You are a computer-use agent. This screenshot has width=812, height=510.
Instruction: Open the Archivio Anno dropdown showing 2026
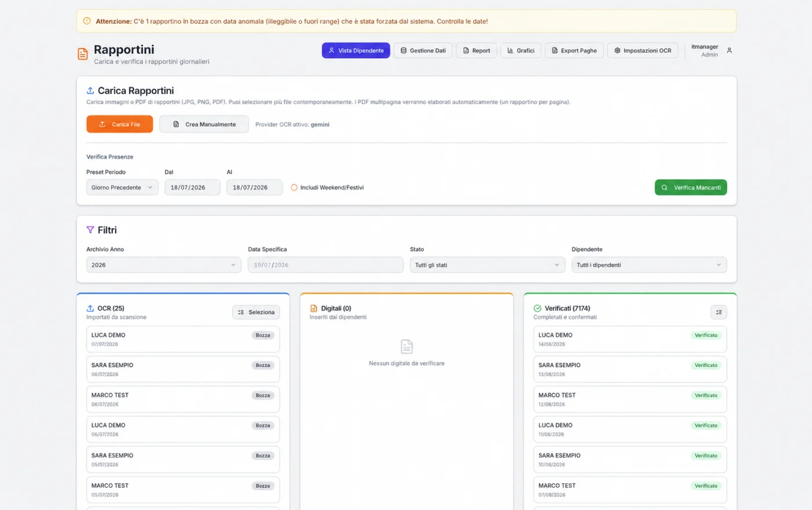[164, 265]
